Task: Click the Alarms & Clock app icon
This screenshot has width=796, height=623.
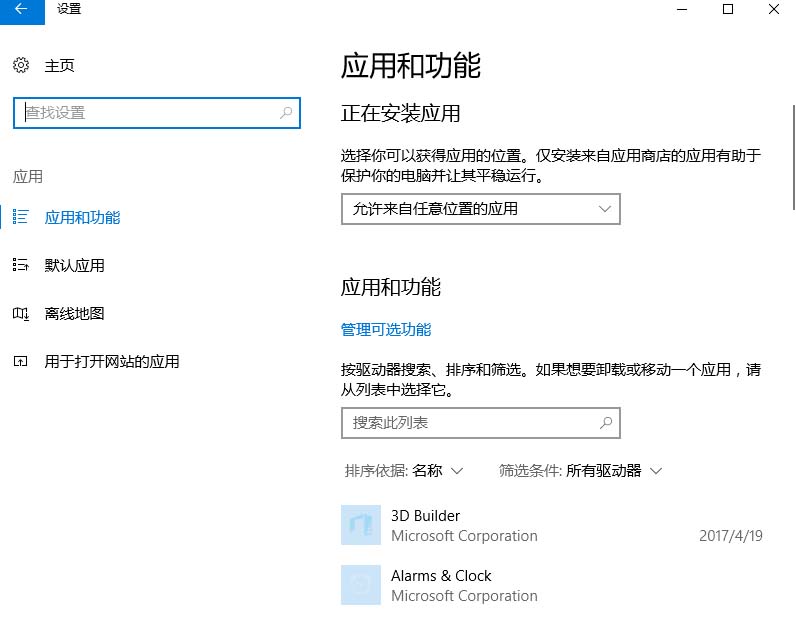Action: [361, 585]
